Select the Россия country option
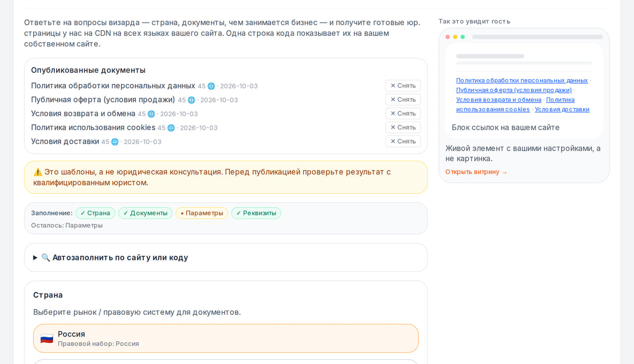Screen dimensions: 634x364 pyautogui.click(x=226, y=338)
